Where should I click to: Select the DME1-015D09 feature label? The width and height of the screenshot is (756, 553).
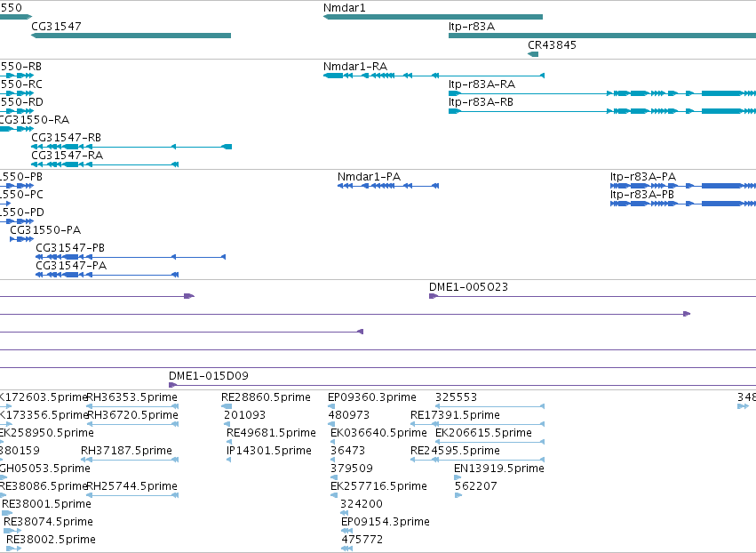tap(208, 376)
